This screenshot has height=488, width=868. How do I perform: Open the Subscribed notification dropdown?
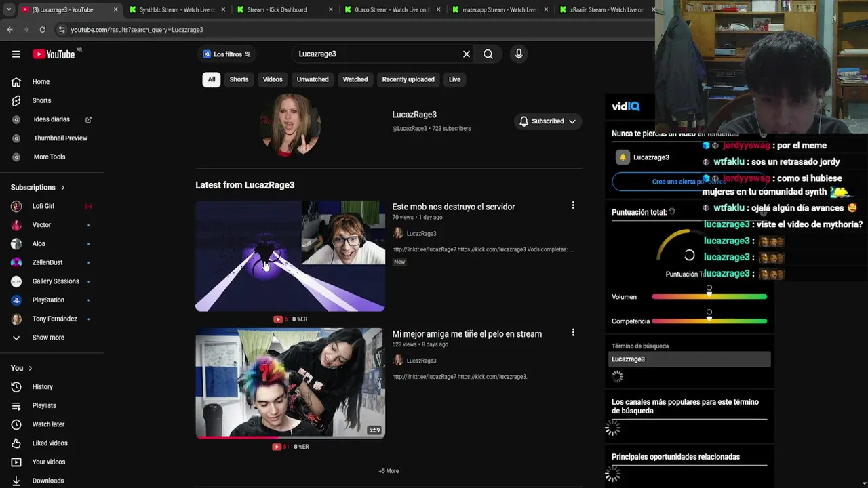[548, 121]
